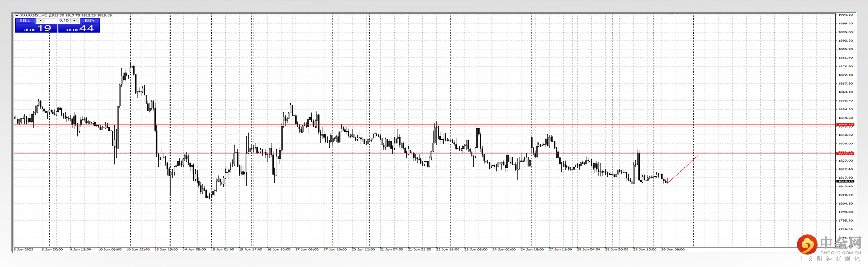
Task: Click the current price 1816.19 label
Action: coord(845,181)
